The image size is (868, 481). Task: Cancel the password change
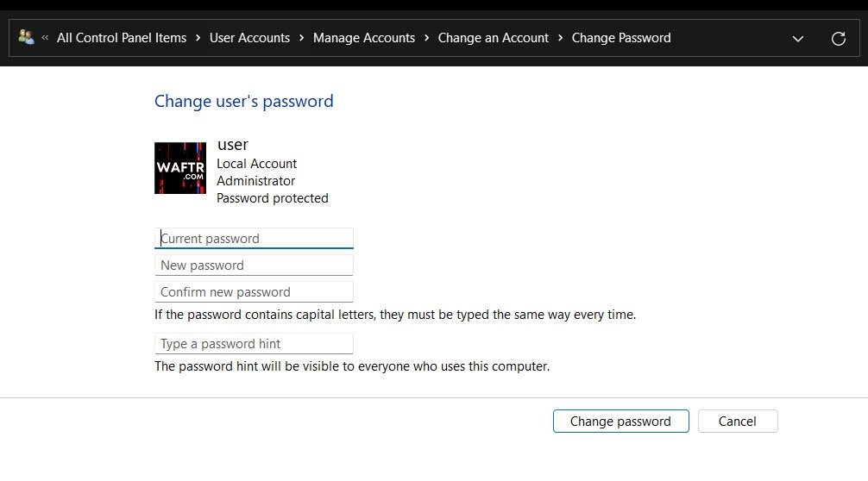(x=738, y=422)
